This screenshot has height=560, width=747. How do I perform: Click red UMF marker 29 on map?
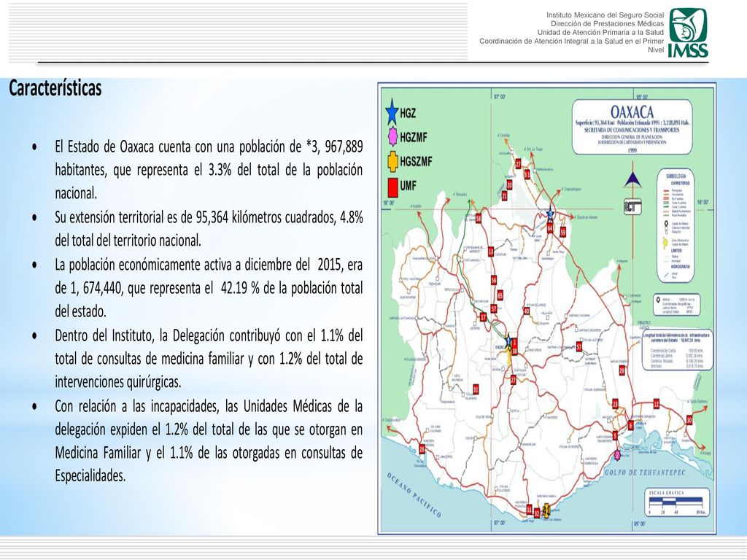[x=622, y=370]
